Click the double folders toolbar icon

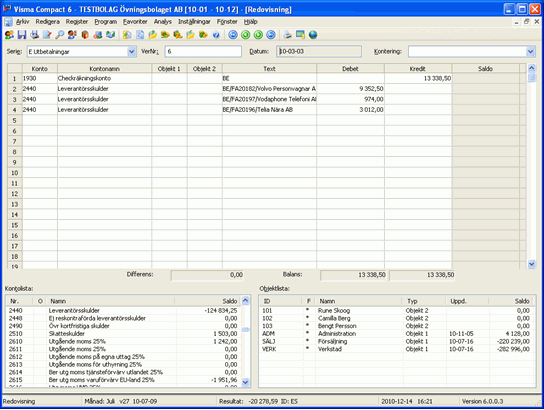(x=165, y=35)
